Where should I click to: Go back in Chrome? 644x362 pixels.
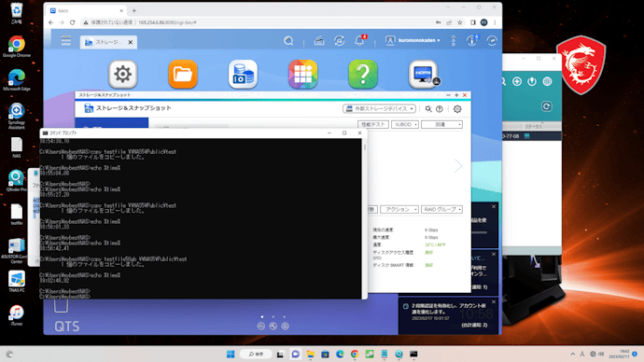(51, 22)
